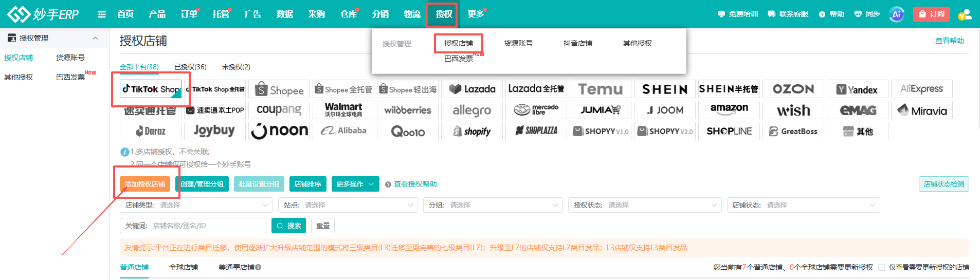The height and width of the screenshot is (280, 980).
Task: Expand the 更多操作 dropdown button
Action: point(355,184)
